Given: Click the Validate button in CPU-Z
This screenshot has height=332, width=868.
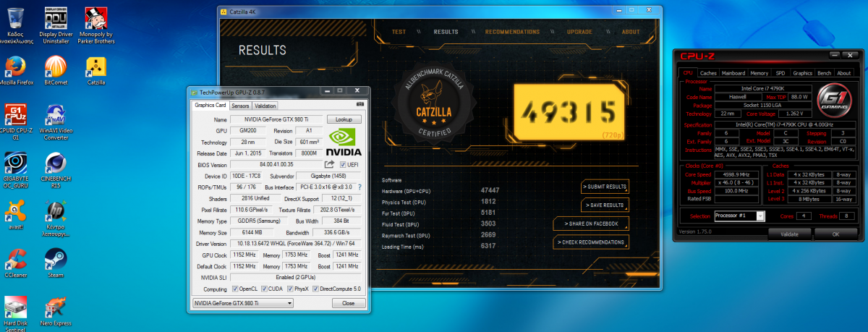Looking at the screenshot, I should tap(789, 234).
